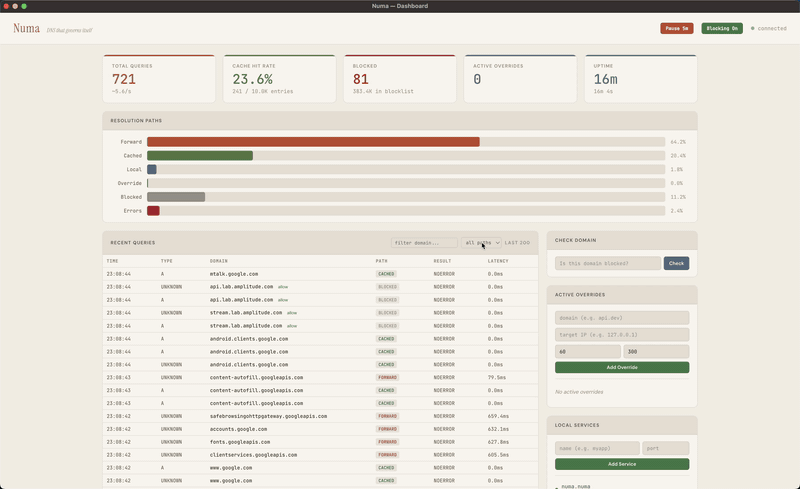
Task: Click the Numa logo title
Action: click(27, 29)
